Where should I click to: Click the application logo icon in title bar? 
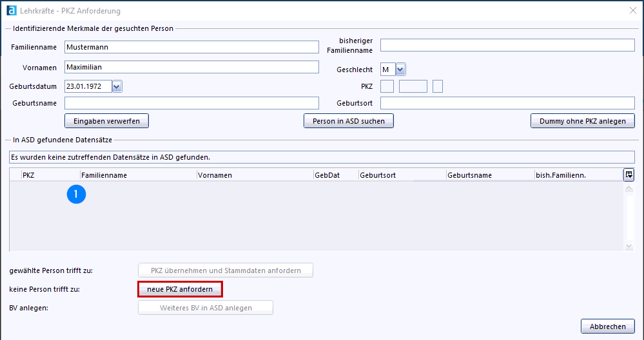[x=9, y=10]
